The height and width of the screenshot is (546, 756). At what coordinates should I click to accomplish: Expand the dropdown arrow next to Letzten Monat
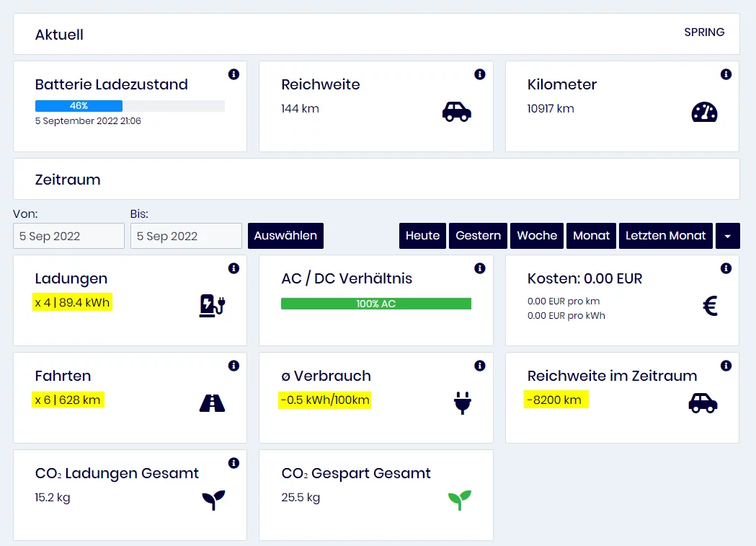[728, 236]
